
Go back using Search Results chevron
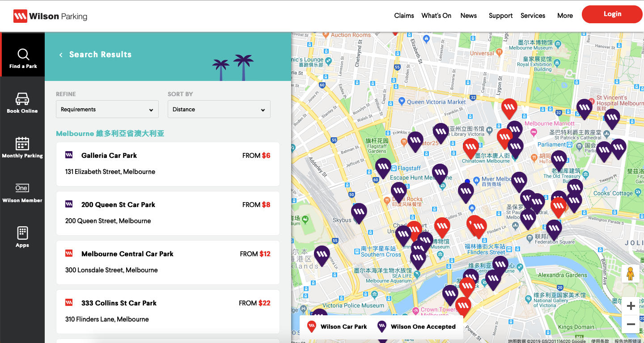(61, 55)
